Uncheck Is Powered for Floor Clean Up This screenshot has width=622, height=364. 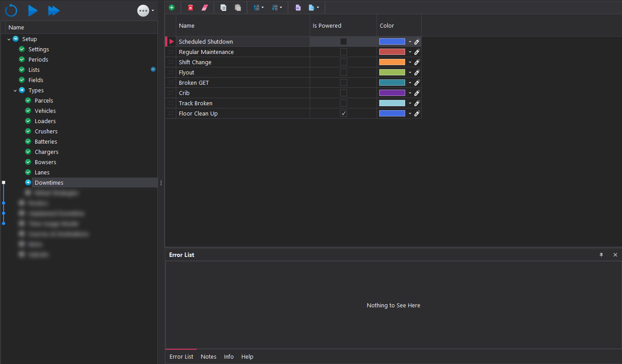(x=343, y=114)
